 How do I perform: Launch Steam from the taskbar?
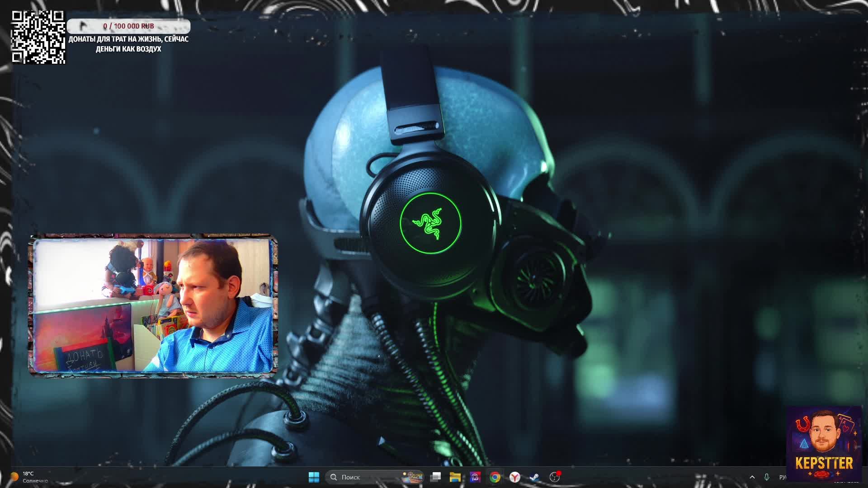[x=535, y=477]
